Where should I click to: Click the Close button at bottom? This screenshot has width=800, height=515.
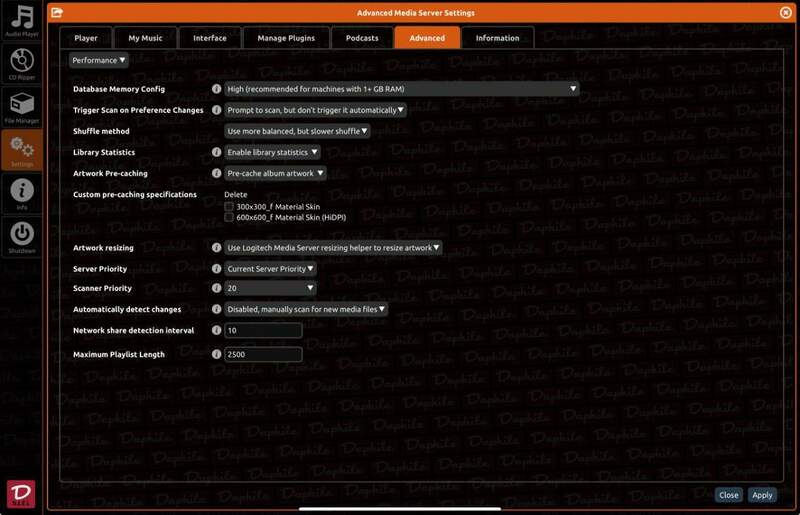point(729,495)
